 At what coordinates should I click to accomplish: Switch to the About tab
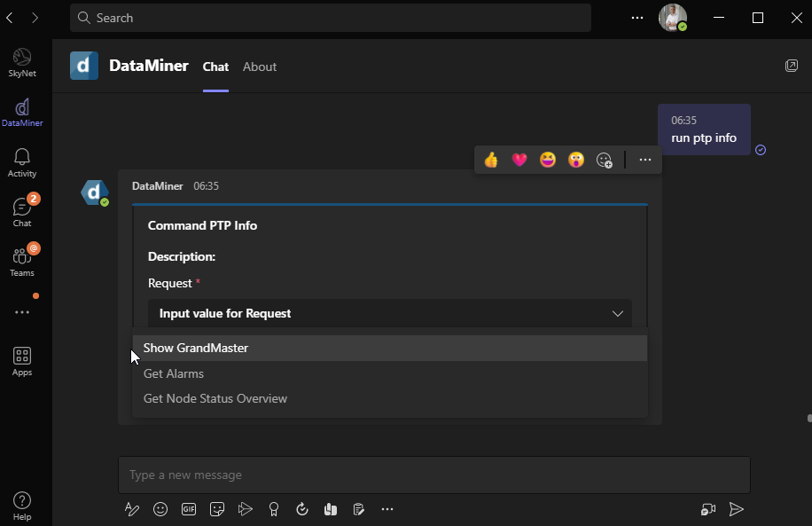click(x=260, y=67)
